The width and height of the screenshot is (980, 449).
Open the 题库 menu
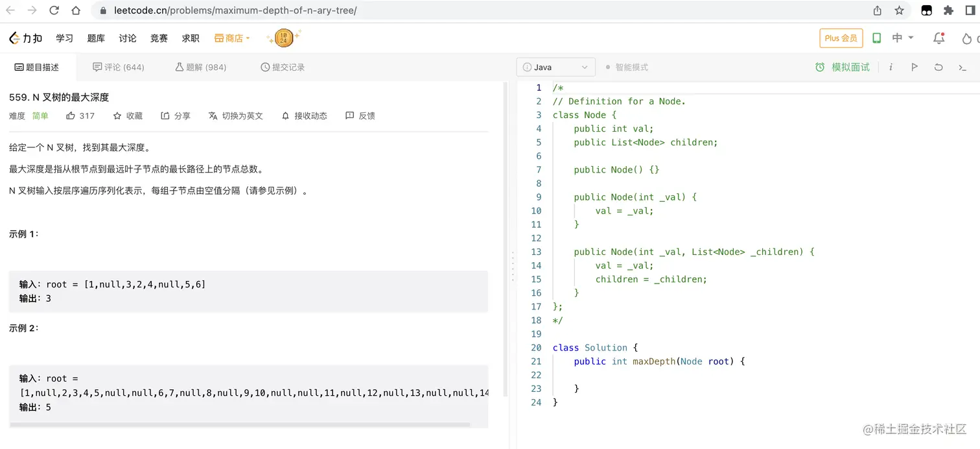click(x=96, y=38)
